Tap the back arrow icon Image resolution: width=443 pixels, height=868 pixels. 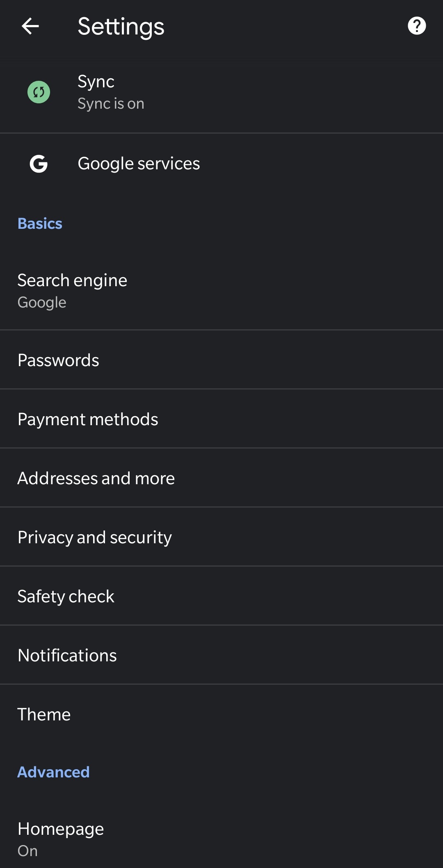(30, 26)
